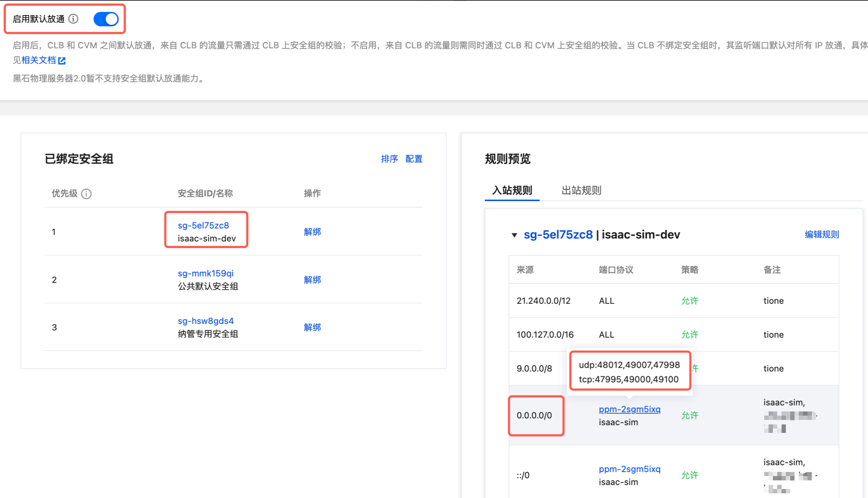Click sg-5el75zc8 heading in 规则预览
This screenshot has width=868, height=498.
point(558,235)
